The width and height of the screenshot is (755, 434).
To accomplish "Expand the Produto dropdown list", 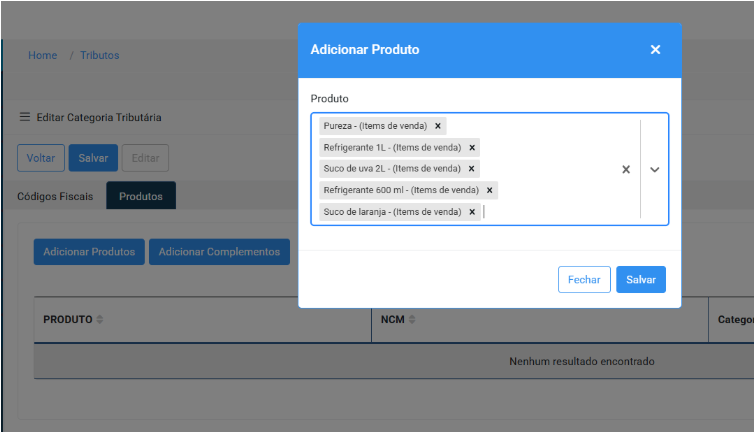I will click(x=655, y=170).
